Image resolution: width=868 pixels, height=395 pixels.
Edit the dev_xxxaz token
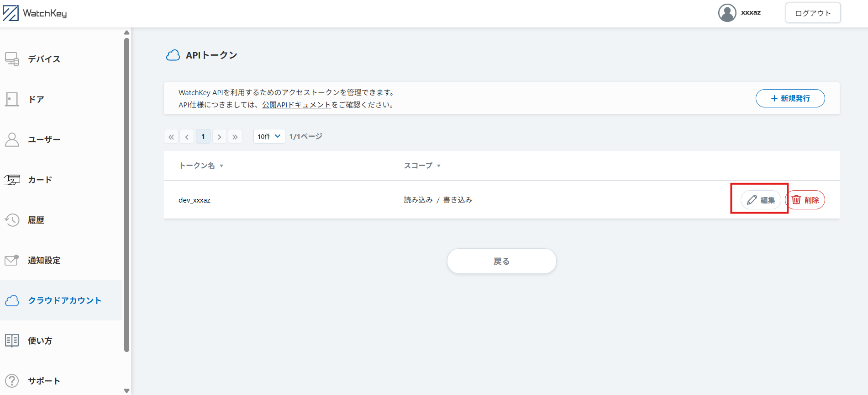[x=761, y=200]
